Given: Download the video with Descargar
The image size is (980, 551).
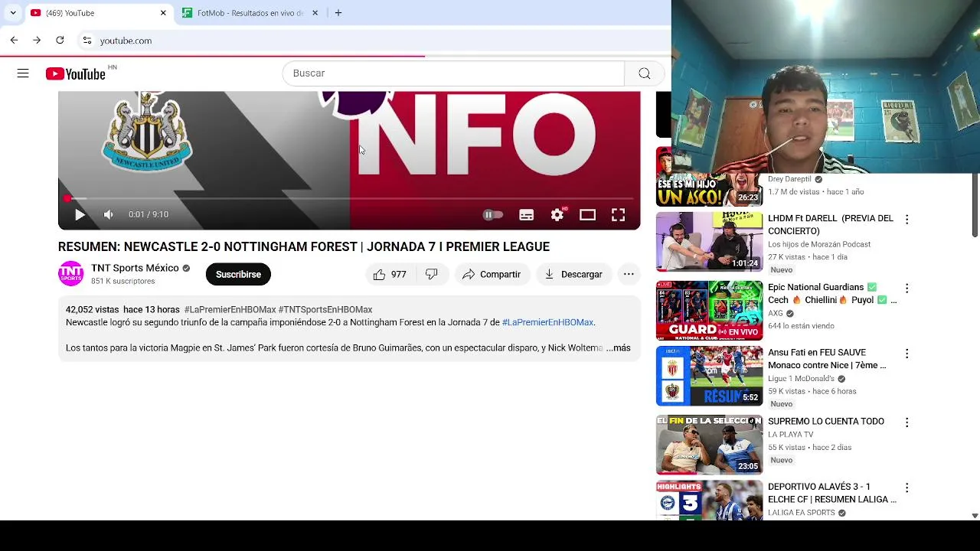Looking at the screenshot, I should click(x=573, y=274).
